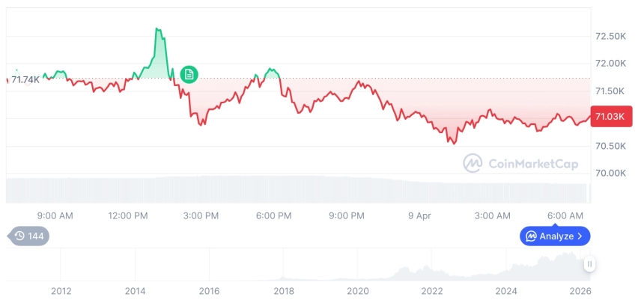Click 2024 on the overview timeline
The image size is (644, 300).
coord(506,290)
